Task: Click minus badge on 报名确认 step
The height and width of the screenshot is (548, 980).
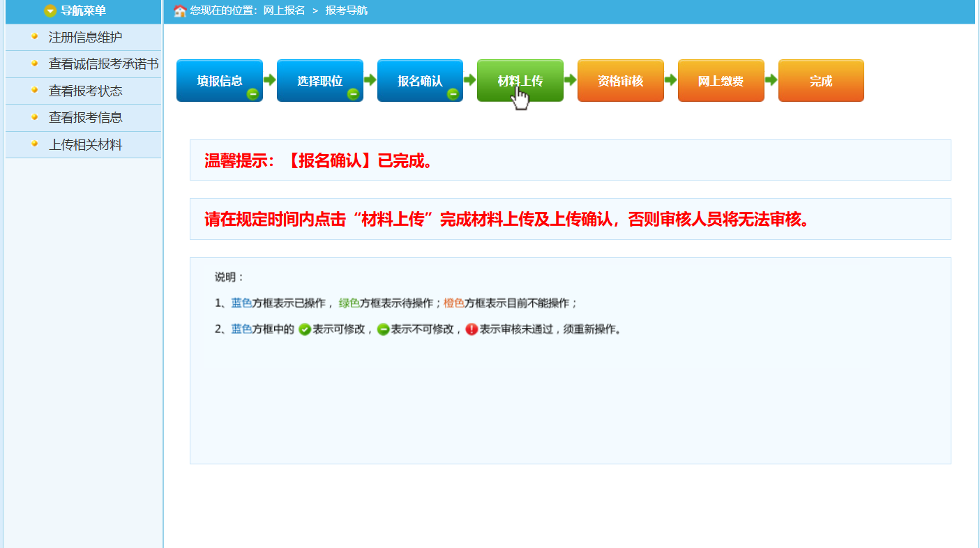Action: pos(453,94)
